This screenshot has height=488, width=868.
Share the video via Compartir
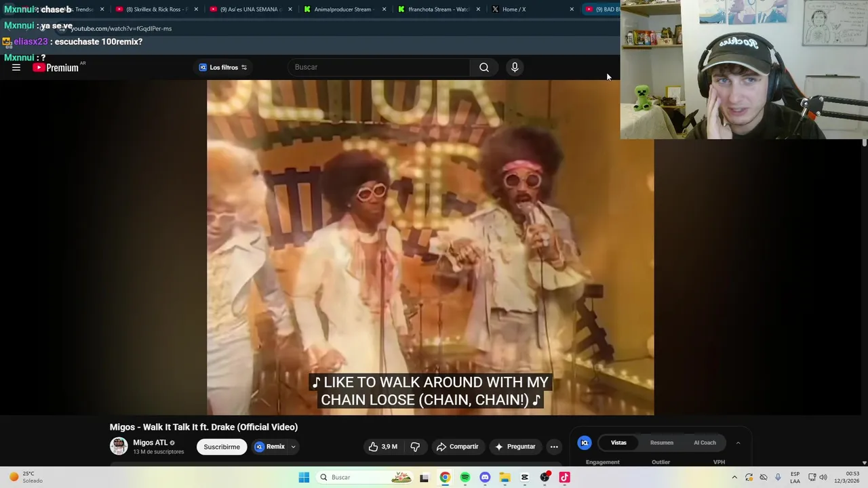point(458,447)
